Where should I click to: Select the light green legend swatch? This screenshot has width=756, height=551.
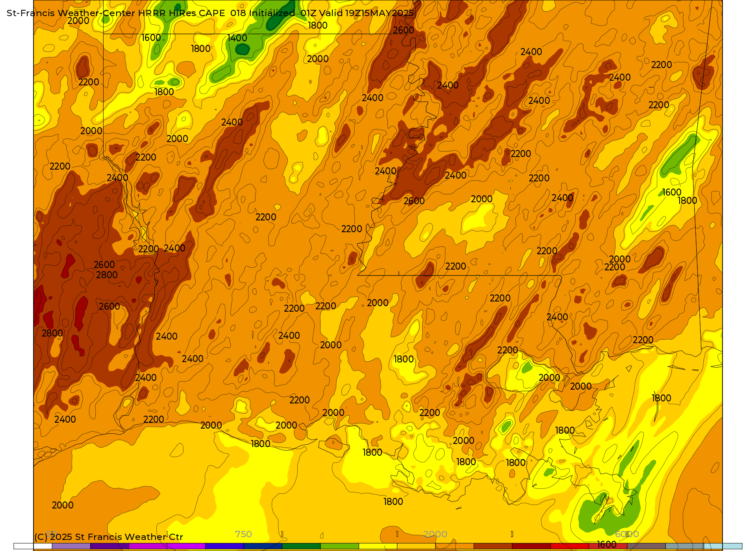coord(339,546)
